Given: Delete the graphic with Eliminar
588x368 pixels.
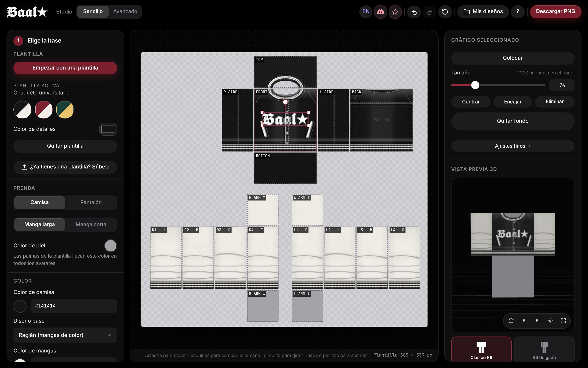Looking at the screenshot, I should [555, 102].
